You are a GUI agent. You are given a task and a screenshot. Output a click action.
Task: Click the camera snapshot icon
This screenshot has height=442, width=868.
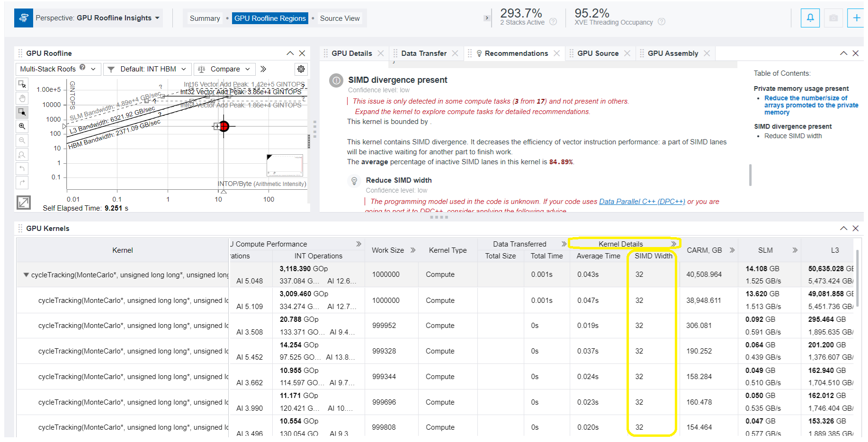click(833, 18)
